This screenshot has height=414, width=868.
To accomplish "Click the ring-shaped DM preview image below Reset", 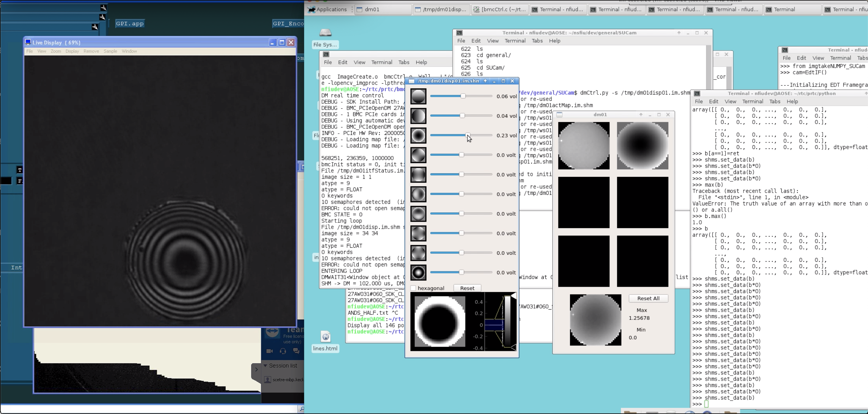I will [x=440, y=322].
